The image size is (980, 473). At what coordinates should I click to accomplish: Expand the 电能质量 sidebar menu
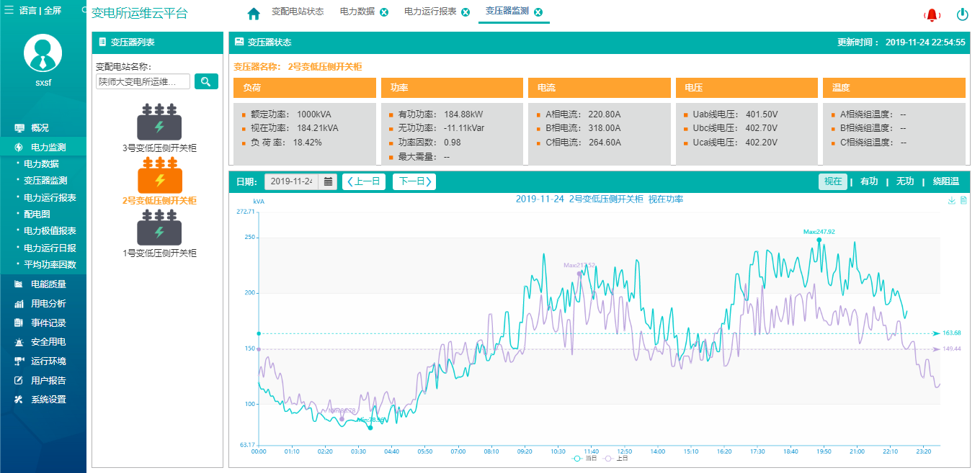pos(48,284)
